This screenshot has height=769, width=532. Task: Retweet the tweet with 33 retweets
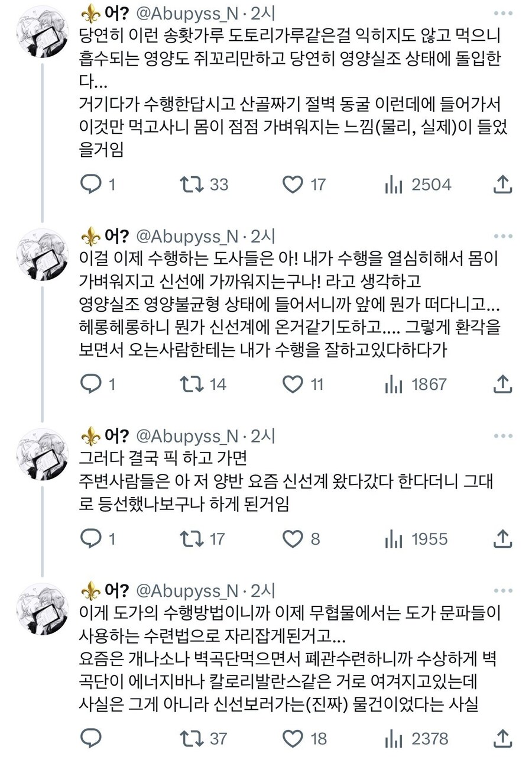coord(191,185)
